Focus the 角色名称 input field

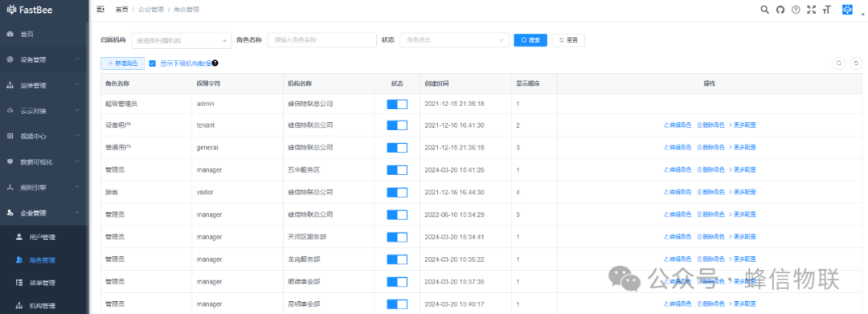point(321,40)
